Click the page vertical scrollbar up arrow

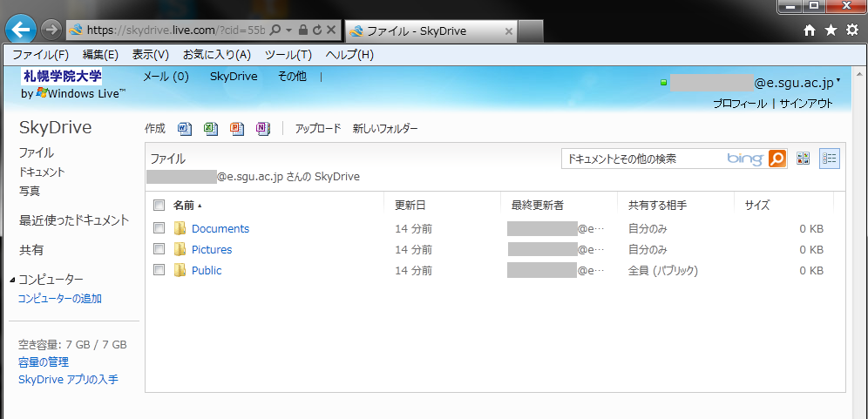[859, 73]
